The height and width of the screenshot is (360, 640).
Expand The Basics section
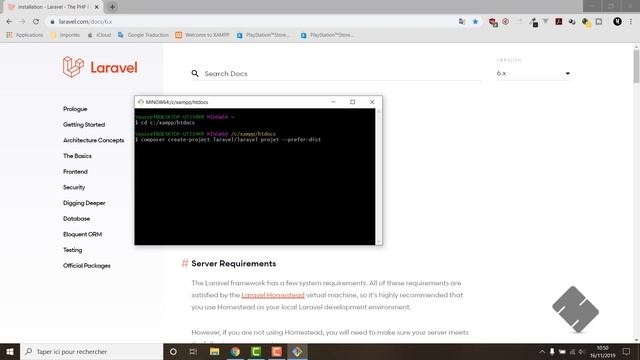[x=77, y=156]
